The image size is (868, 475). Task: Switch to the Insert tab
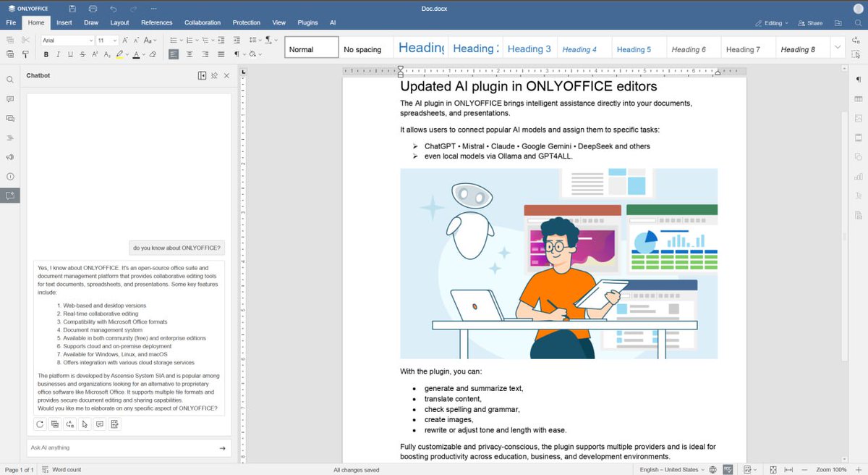(64, 23)
